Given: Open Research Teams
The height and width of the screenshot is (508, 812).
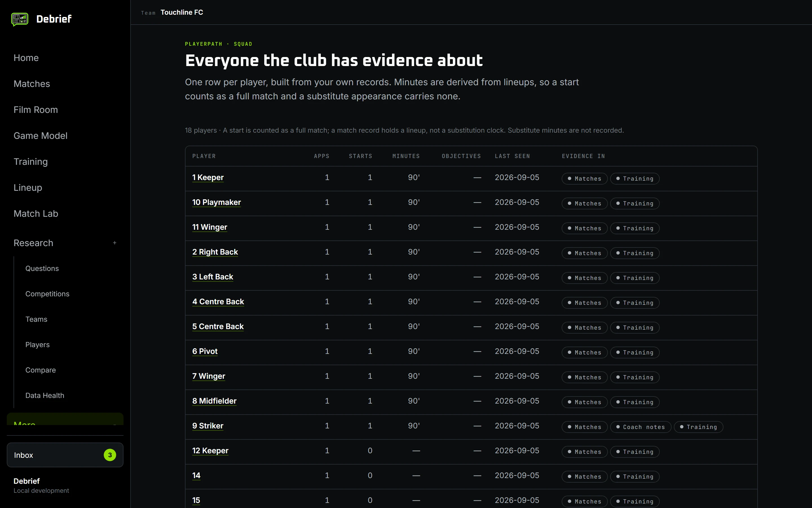Looking at the screenshot, I should coord(36,319).
